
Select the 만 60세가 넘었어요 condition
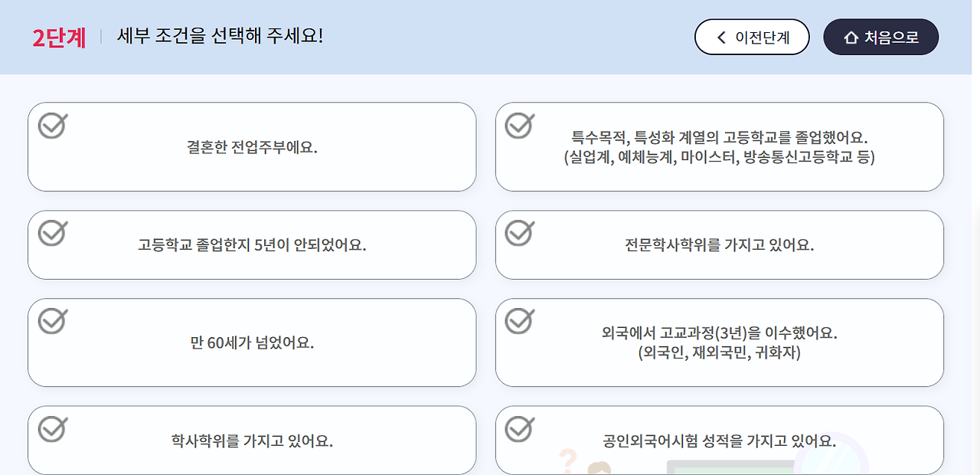[252, 342]
